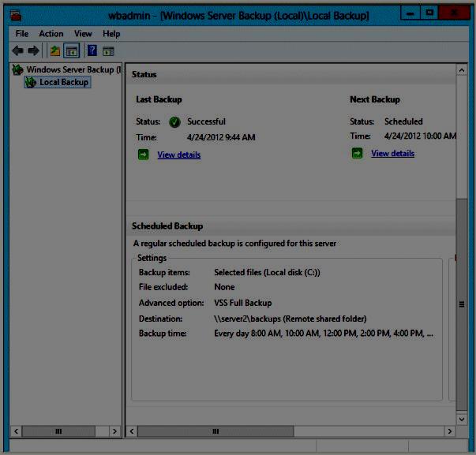Click the Last Backup heading
This screenshot has width=476, height=455.
(159, 99)
